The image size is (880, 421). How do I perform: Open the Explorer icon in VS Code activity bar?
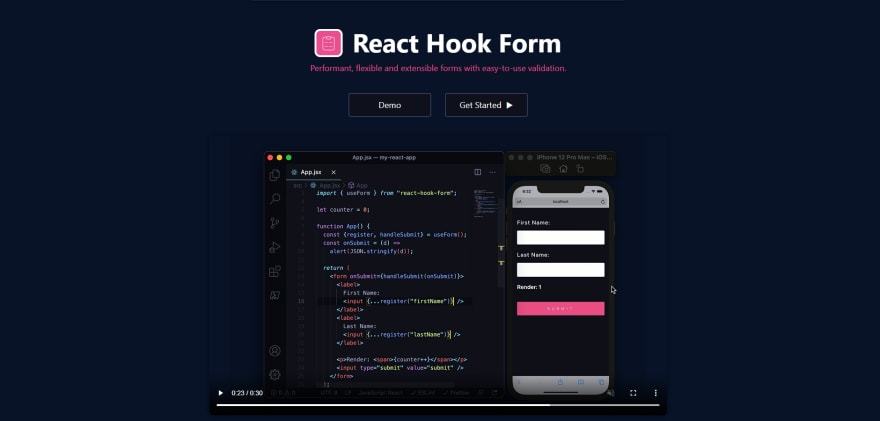tap(274, 175)
